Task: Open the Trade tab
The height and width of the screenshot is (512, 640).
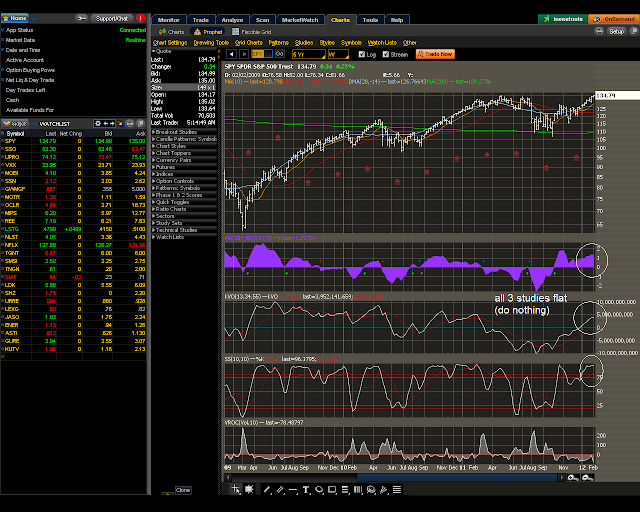Action: pos(201,20)
